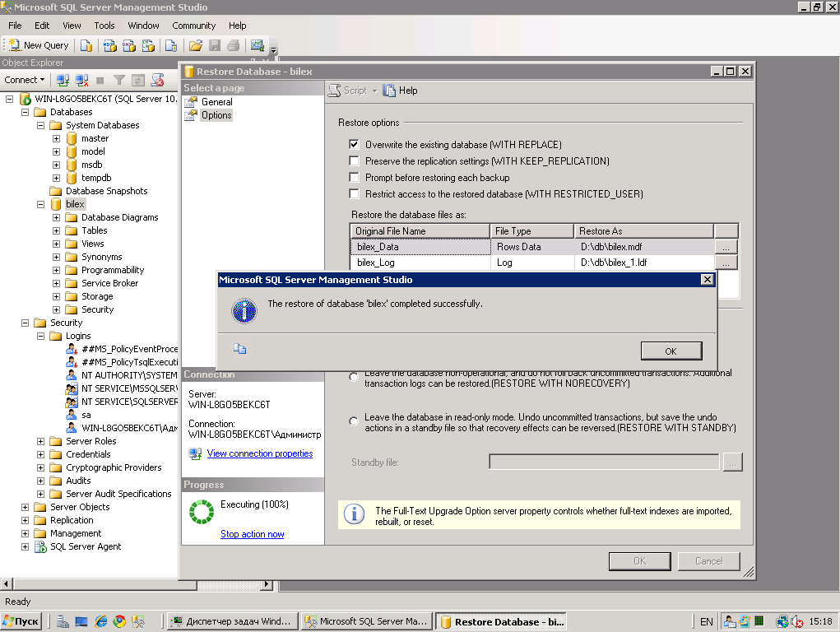Select RESTORE WITH STANDBY radio option
The height and width of the screenshot is (632, 840).
click(x=354, y=421)
